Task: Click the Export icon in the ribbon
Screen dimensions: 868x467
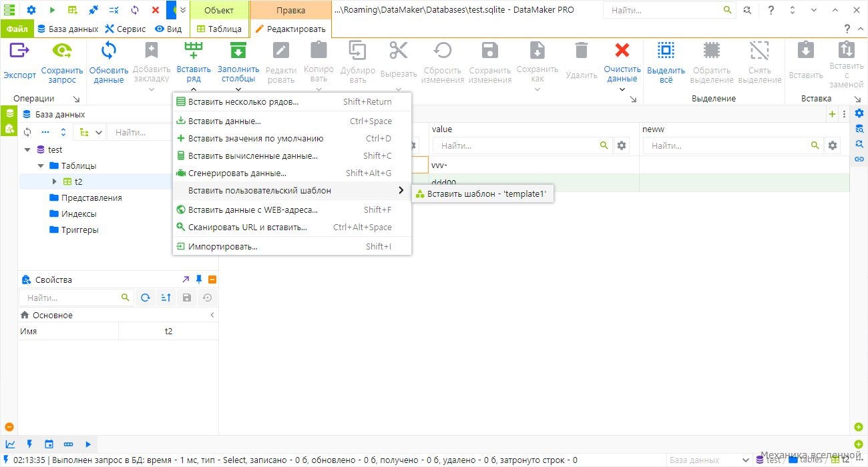Action: pos(20,51)
